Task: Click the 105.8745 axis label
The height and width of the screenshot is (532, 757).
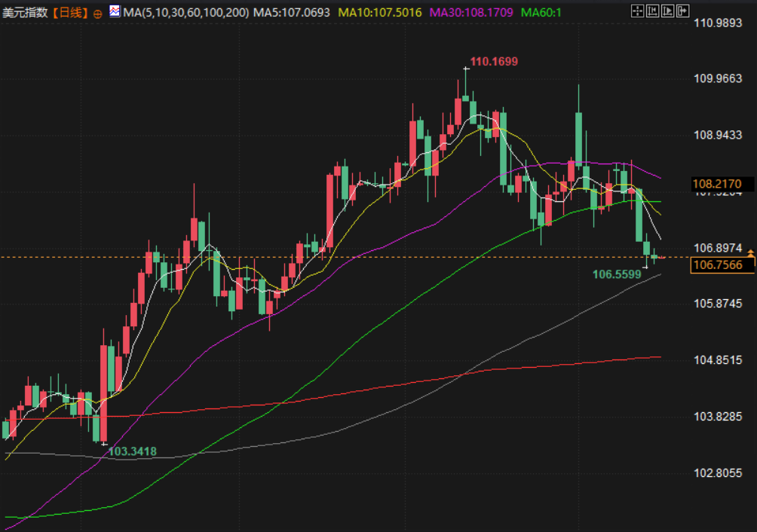Action: coord(718,304)
